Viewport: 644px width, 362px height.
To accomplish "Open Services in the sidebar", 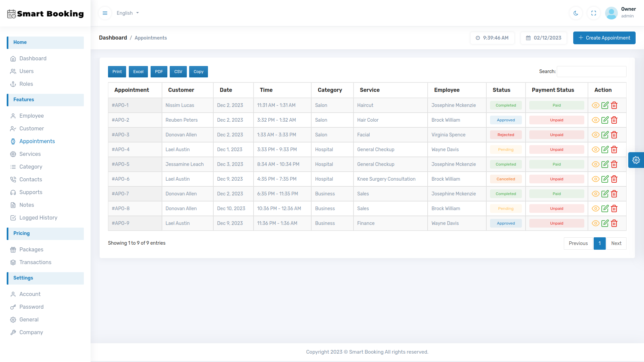I will point(30,154).
